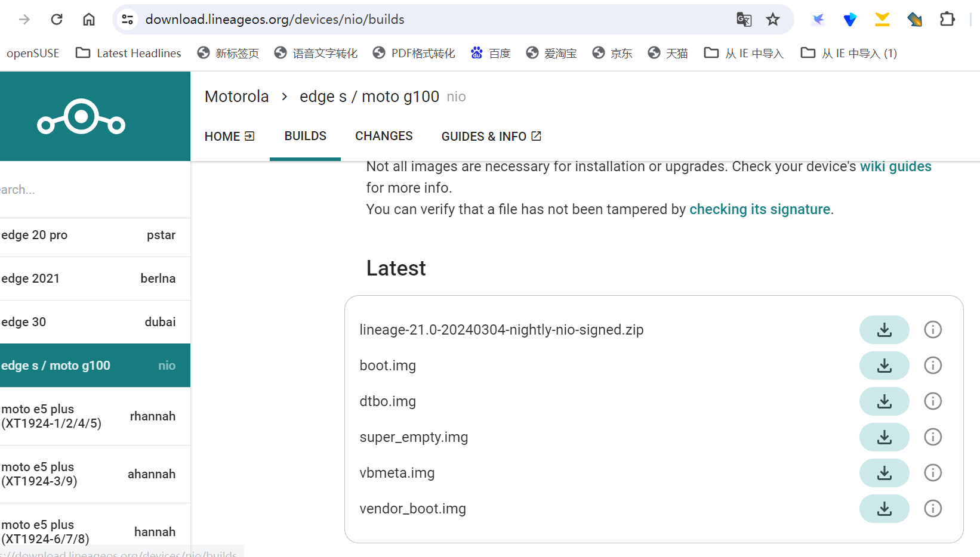This screenshot has width=980, height=557.
Task: Download the super_empty.img file
Action: click(884, 437)
